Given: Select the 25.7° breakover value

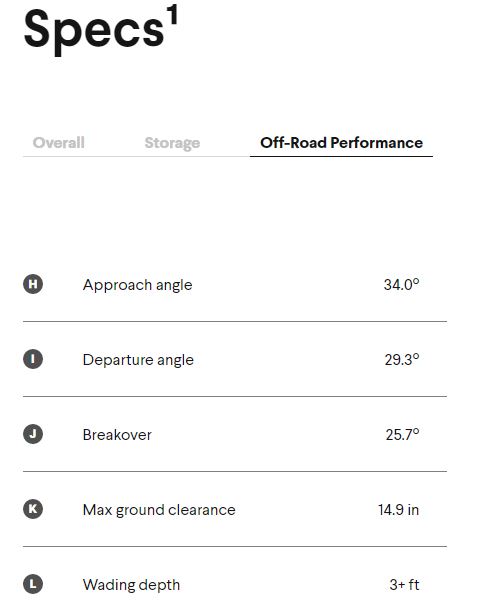Looking at the screenshot, I should [x=402, y=434].
